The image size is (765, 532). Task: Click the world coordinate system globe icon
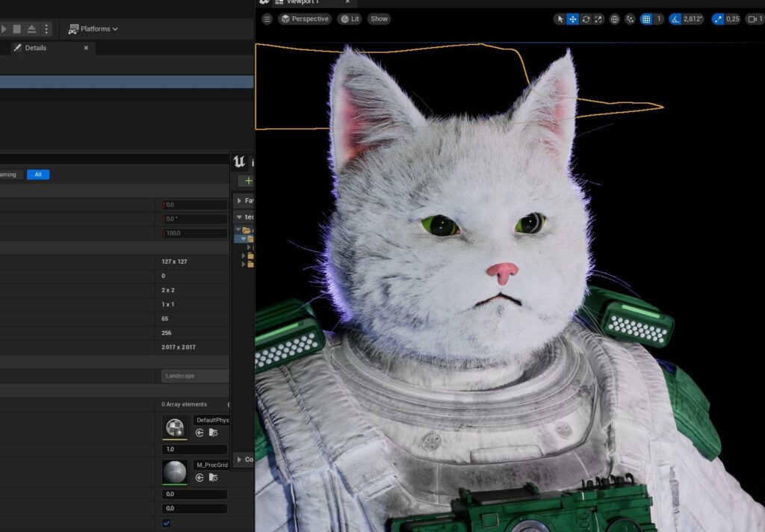[615, 19]
